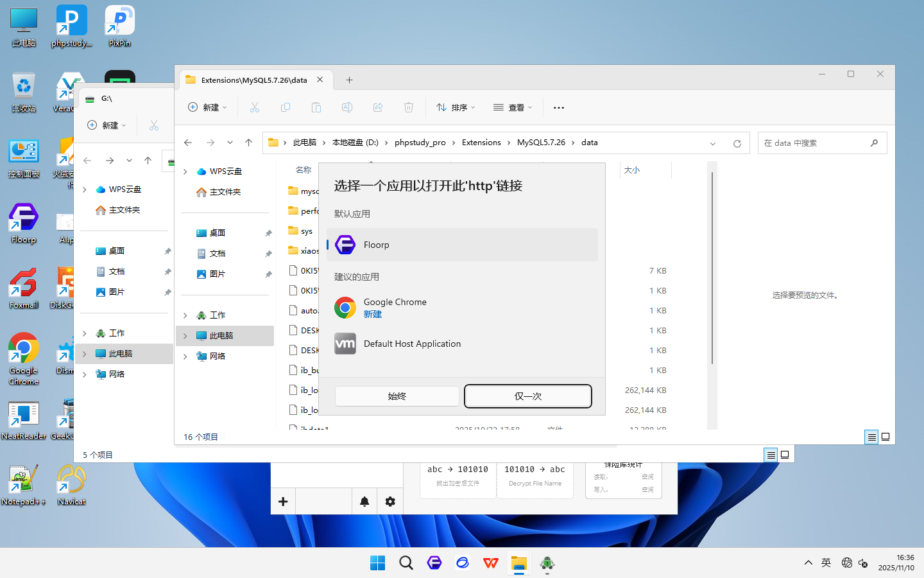Switch to the details view layout
This screenshot has height=578, width=924.
coord(871,437)
